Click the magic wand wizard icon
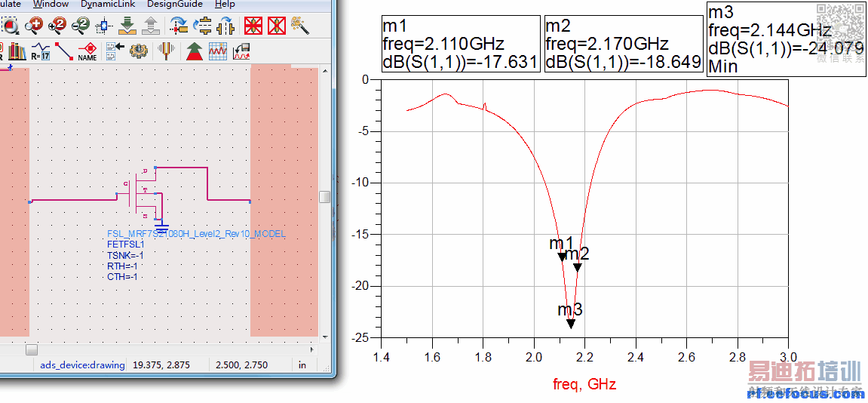868x403 pixels. 299,25
